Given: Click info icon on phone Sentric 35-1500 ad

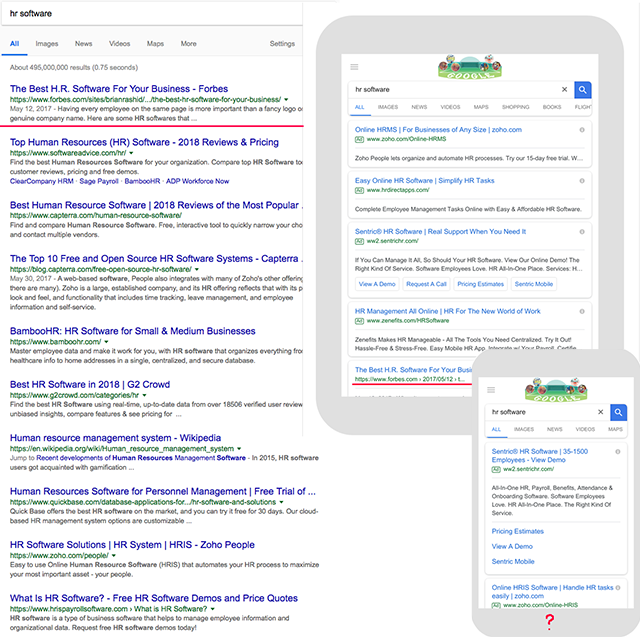Looking at the screenshot, I should [618, 452].
